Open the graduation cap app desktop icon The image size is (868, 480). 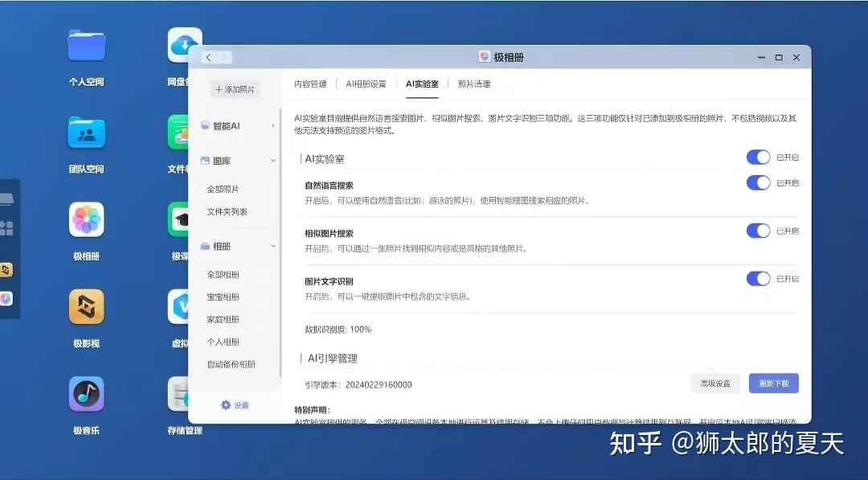tap(178, 219)
